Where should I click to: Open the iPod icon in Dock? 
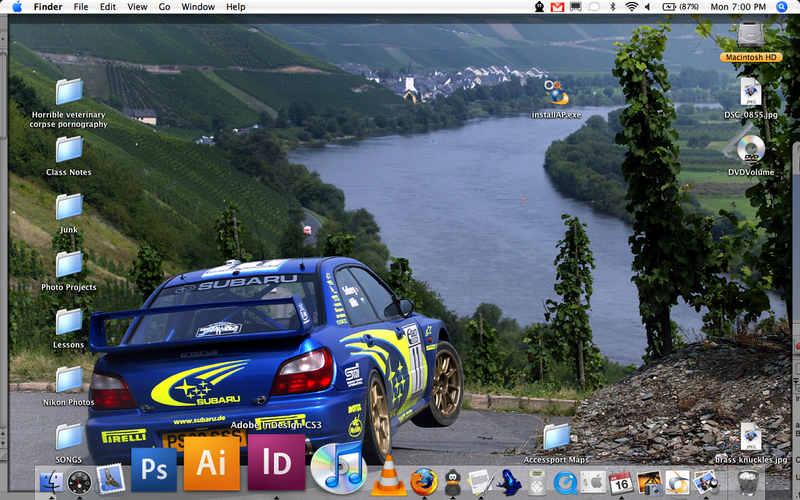pos(537,482)
